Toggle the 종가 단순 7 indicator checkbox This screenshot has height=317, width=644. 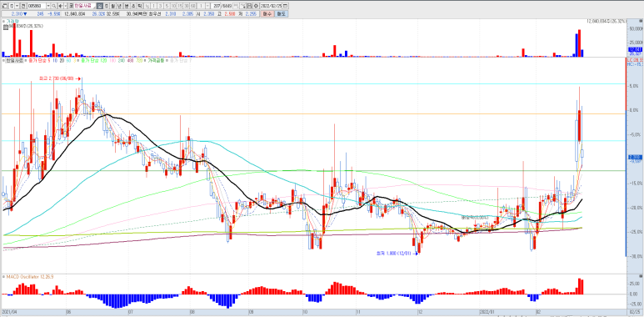pyautogui.click(x=167, y=60)
